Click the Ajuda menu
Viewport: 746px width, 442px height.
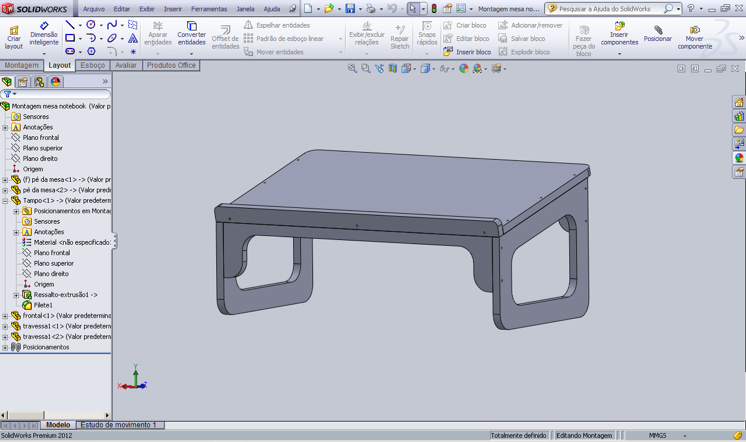click(x=272, y=9)
